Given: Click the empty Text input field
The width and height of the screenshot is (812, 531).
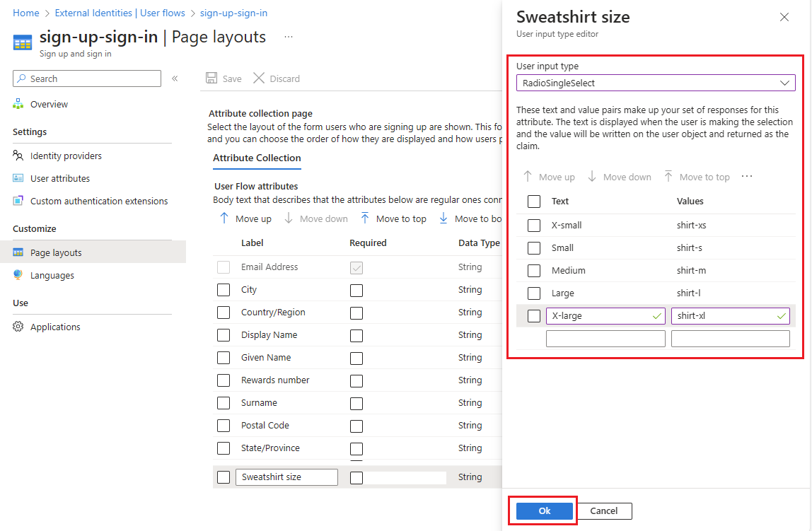Looking at the screenshot, I should [605, 339].
